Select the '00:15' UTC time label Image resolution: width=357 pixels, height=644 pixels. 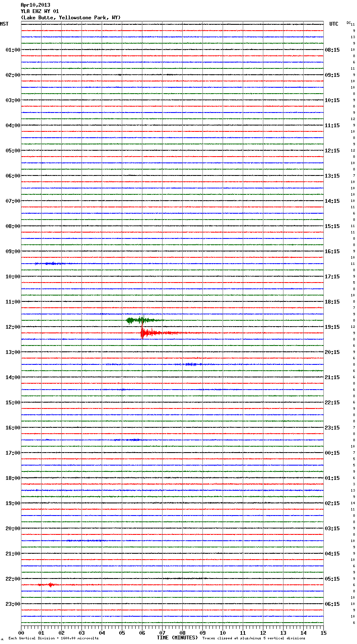pos(332,453)
